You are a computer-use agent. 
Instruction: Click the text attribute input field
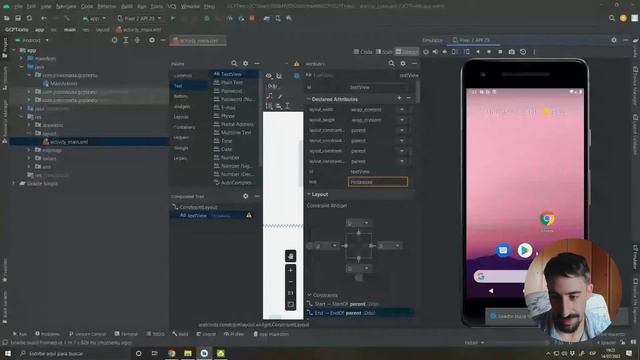378,182
